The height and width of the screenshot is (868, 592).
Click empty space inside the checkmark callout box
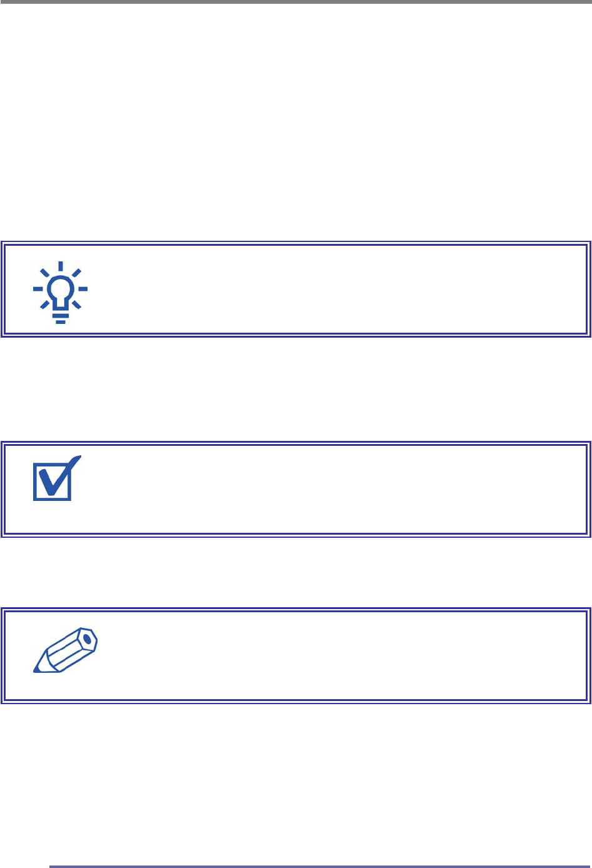pyautogui.click(x=325, y=489)
